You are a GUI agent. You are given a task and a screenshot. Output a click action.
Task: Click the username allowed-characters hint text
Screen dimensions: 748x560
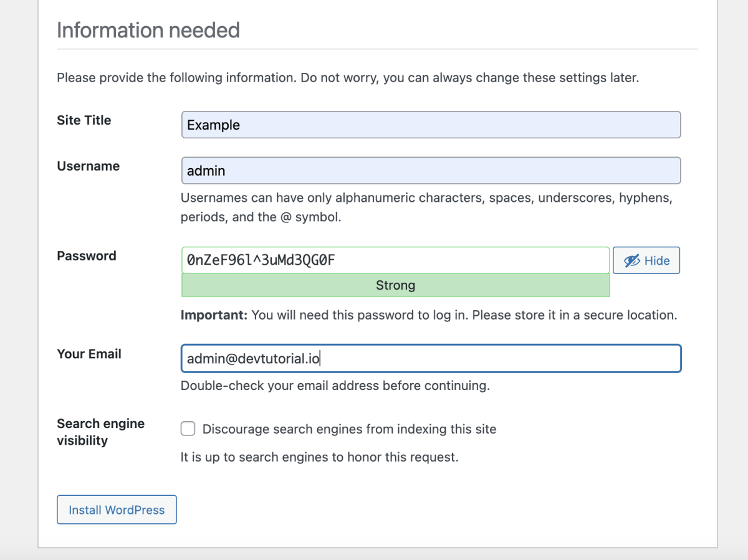[426, 208]
